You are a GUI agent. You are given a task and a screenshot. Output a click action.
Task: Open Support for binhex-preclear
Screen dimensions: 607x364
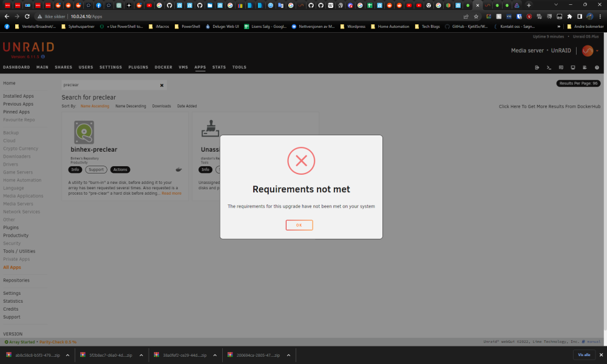96,169
